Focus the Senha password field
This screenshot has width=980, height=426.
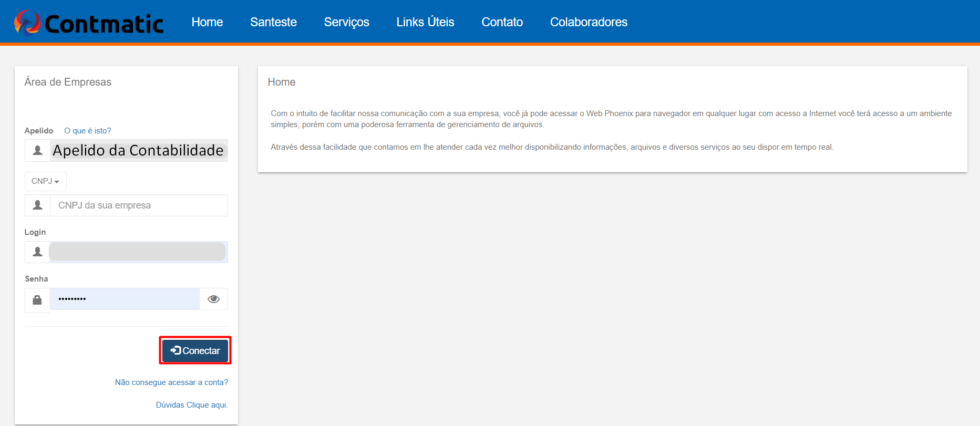[x=125, y=299]
